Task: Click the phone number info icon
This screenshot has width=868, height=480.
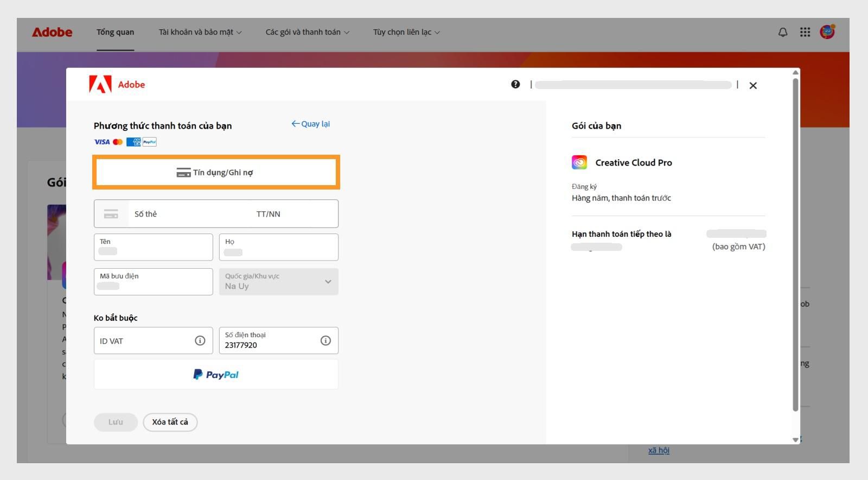Action: pos(325,340)
